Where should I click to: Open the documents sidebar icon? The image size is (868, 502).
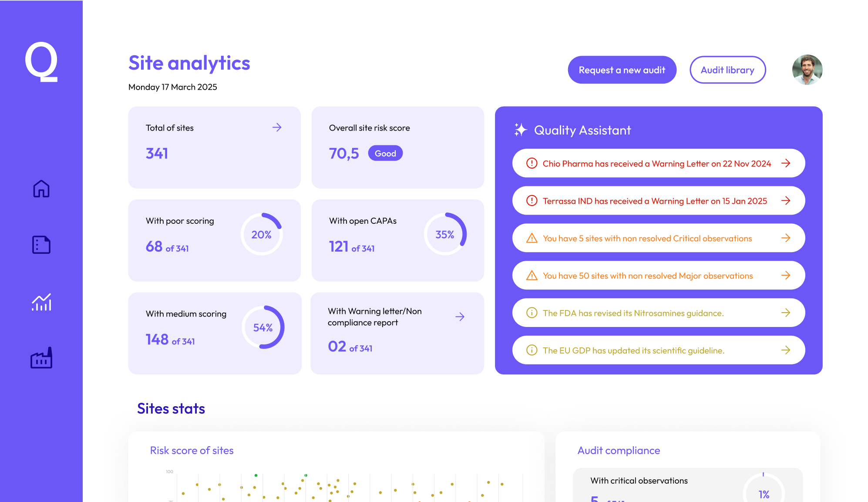[41, 245]
